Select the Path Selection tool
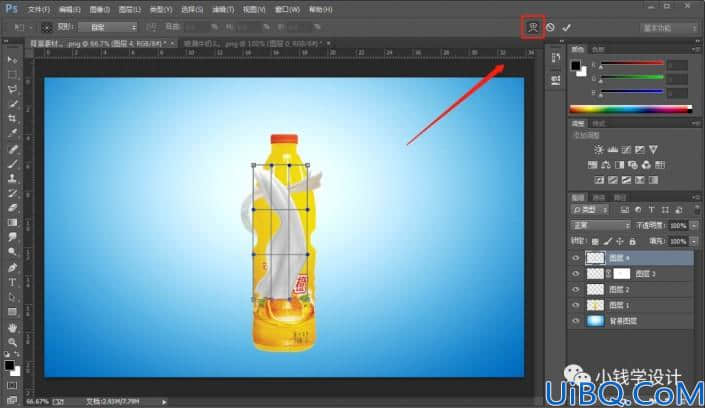Viewport: 705px width, 408px height. [12, 297]
